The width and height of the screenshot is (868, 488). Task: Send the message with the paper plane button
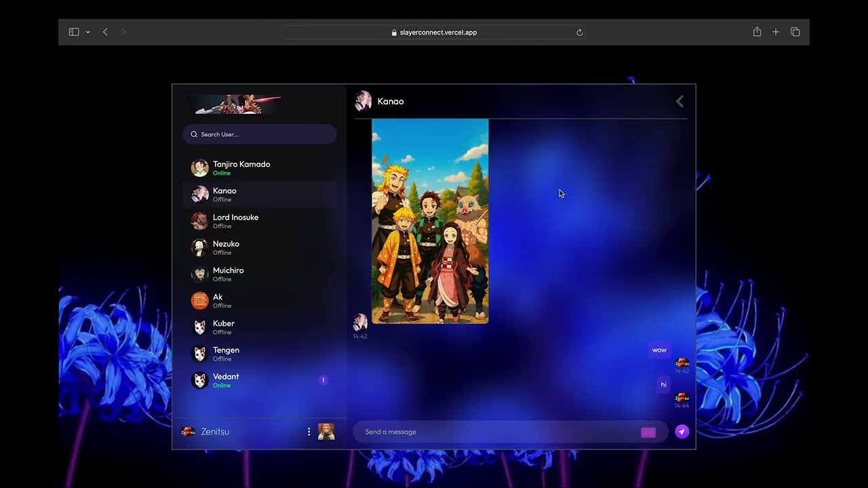click(682, 432)
